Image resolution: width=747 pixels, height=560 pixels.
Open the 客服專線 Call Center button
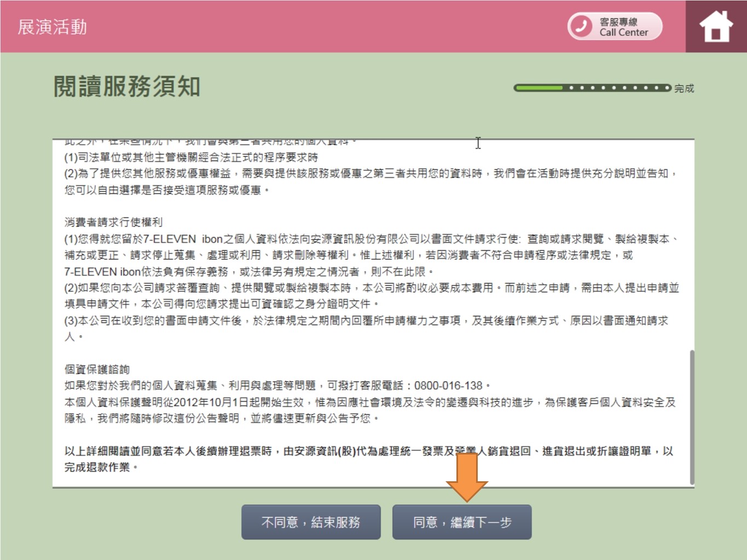tap(615, 26)
